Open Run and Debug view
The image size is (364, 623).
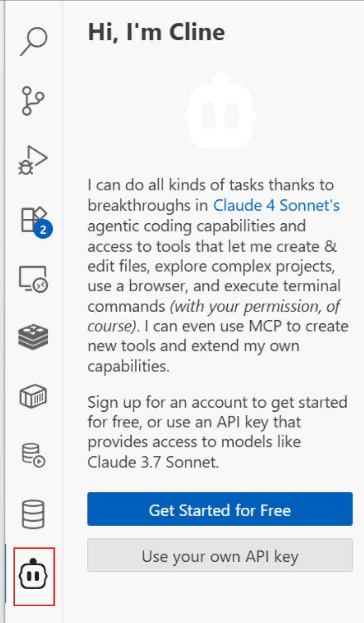(x=33, y=160)
